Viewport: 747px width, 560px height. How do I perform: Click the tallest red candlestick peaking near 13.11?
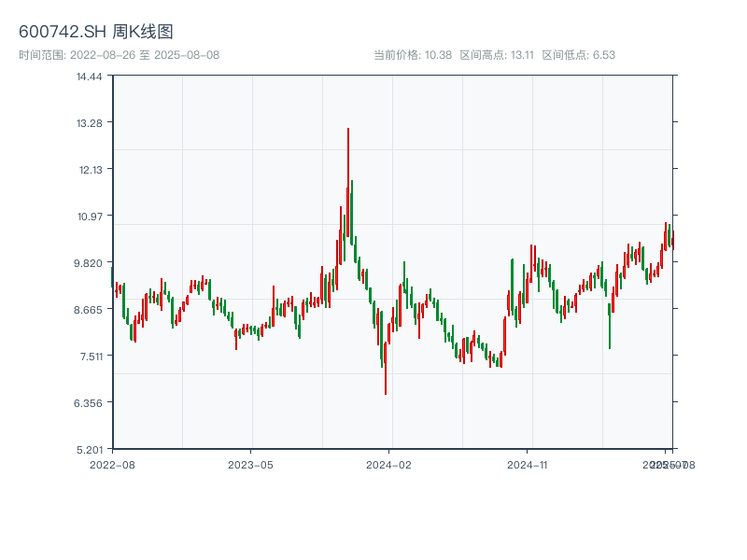point(348,182)
